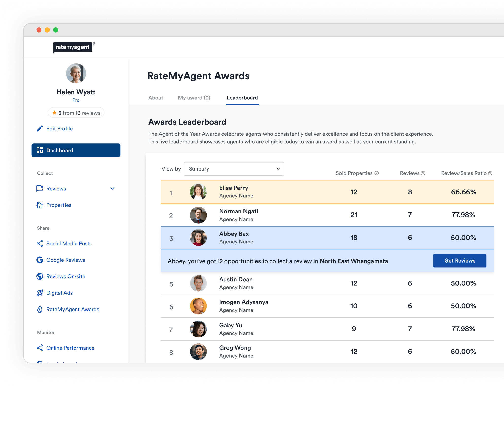Switch to the About tab
The image size is (504, 432).
156,98
